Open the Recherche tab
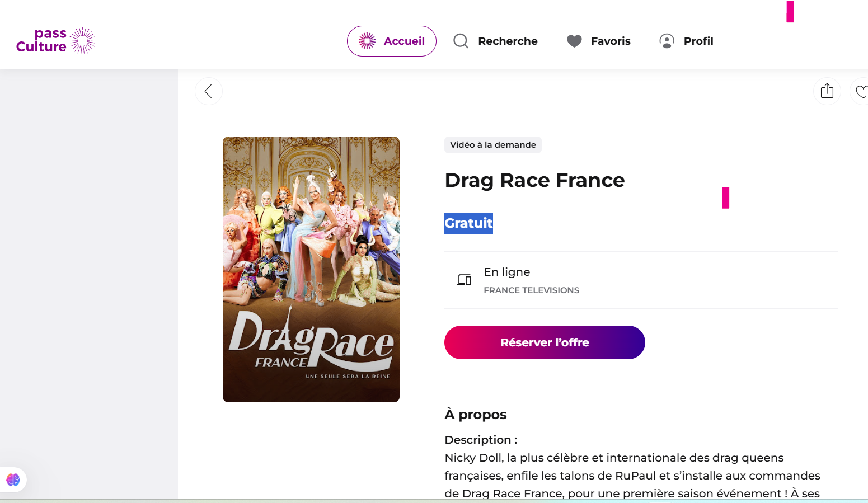This screenshot has height=503, width=868. tap(495, 41)
